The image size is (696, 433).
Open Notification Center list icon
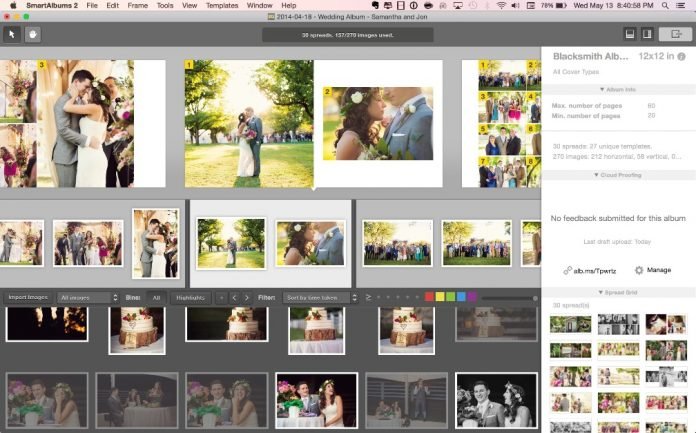[x=680, y=5]
